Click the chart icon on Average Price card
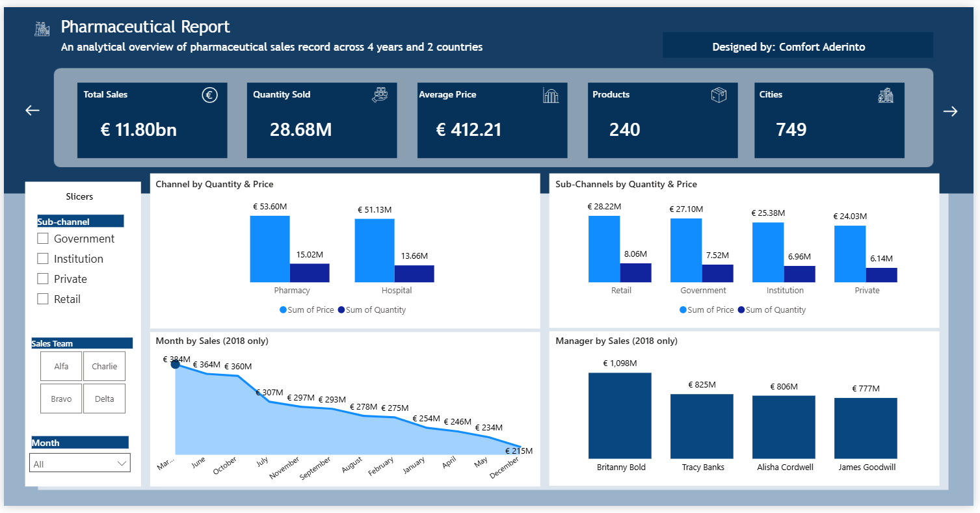980x513 pixels. click(x=550, y=96)
